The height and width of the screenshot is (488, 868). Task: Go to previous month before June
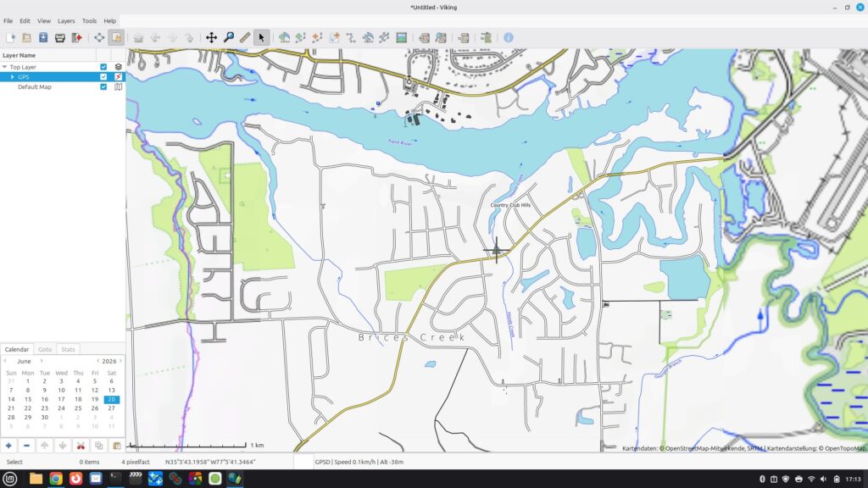click(x=5, y=361)
